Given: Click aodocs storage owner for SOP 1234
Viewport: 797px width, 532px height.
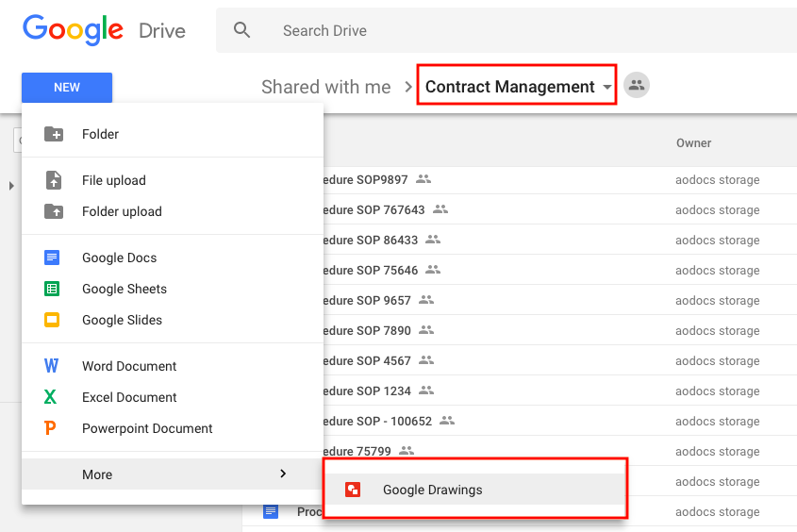Looking at the screenshot, I should [717, 391].
